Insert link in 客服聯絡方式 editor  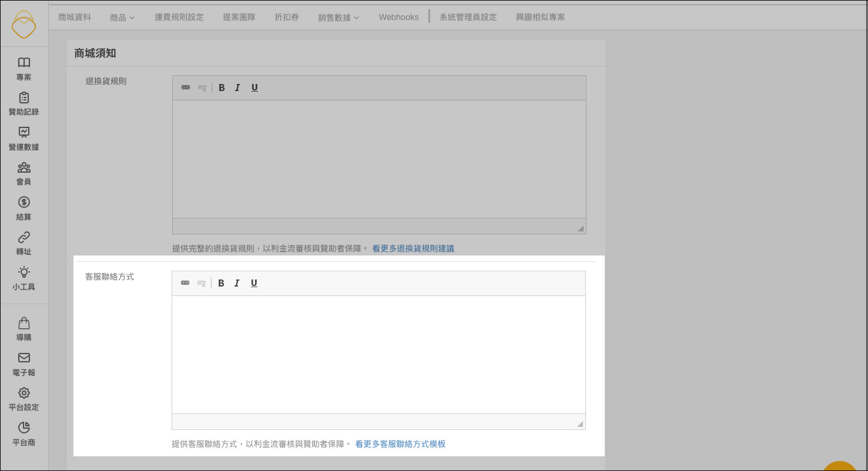tap(185, 283)
